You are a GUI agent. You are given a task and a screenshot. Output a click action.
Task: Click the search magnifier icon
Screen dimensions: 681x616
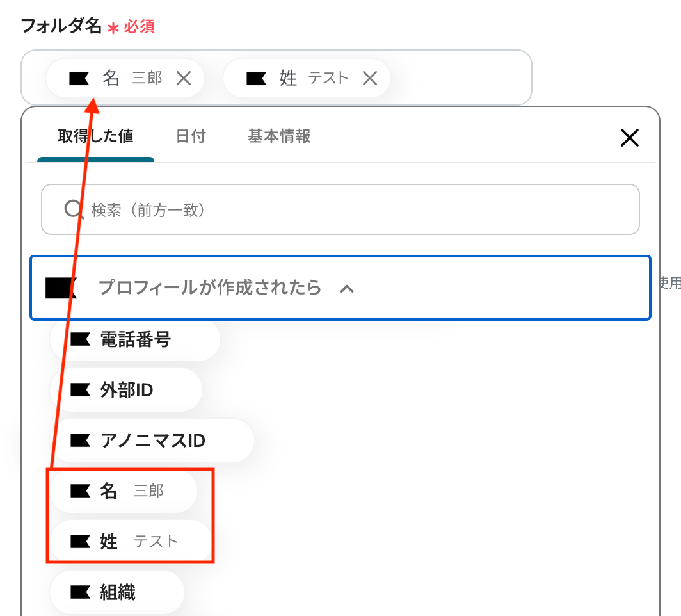point(74,209)
